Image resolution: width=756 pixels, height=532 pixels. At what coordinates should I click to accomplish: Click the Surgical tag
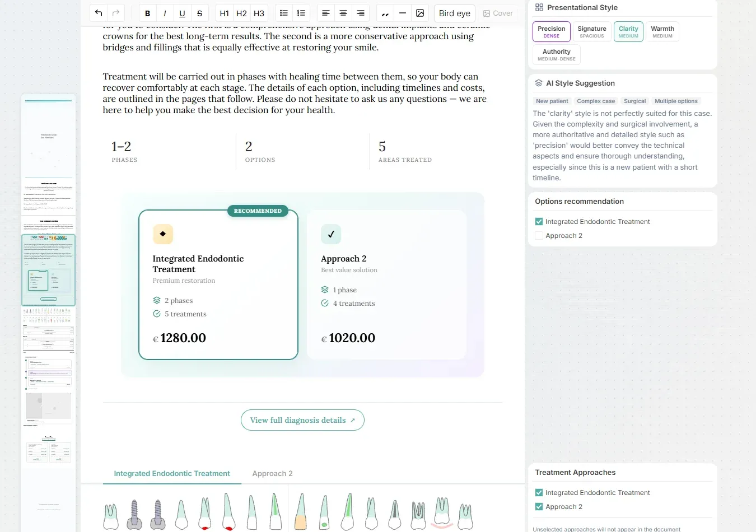635,101
